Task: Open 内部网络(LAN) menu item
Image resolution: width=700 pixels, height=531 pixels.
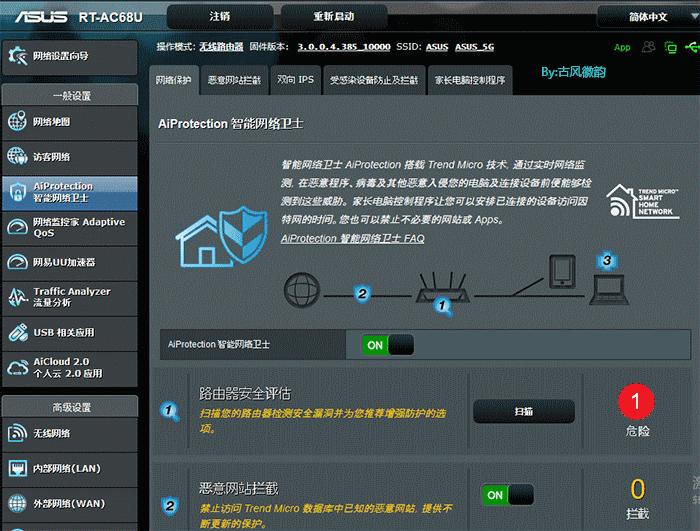Action: click(70, 468)
